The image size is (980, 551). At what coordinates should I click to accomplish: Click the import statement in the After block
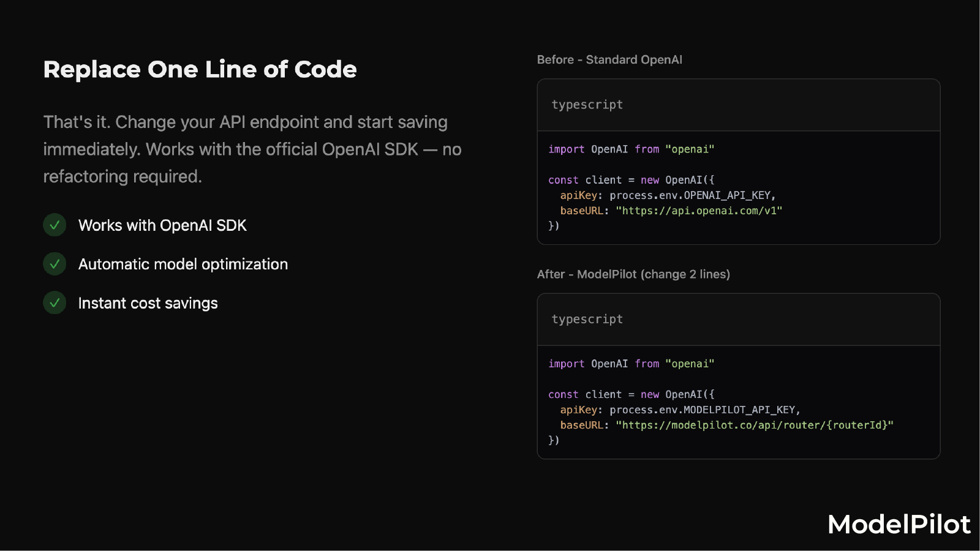point(631,364)
